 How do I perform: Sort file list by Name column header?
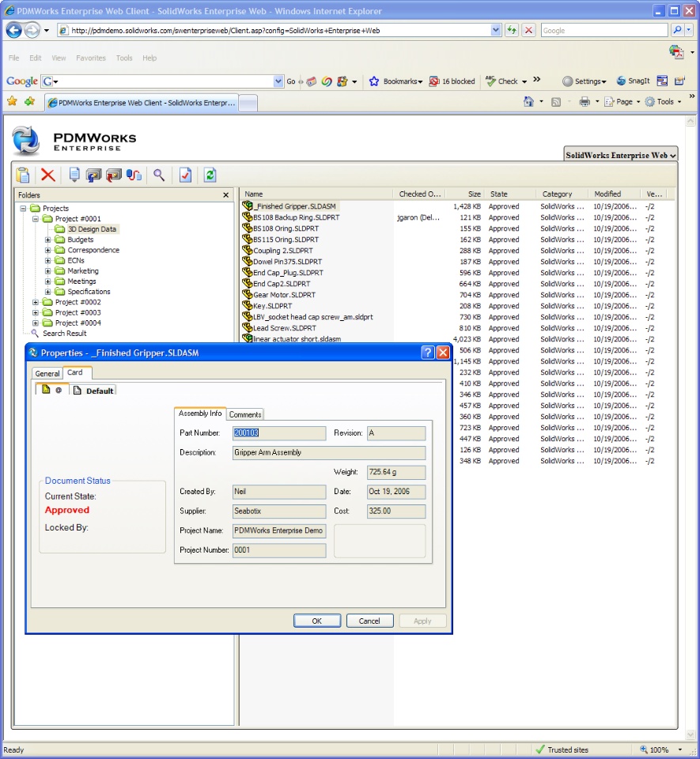click(316, 194)
